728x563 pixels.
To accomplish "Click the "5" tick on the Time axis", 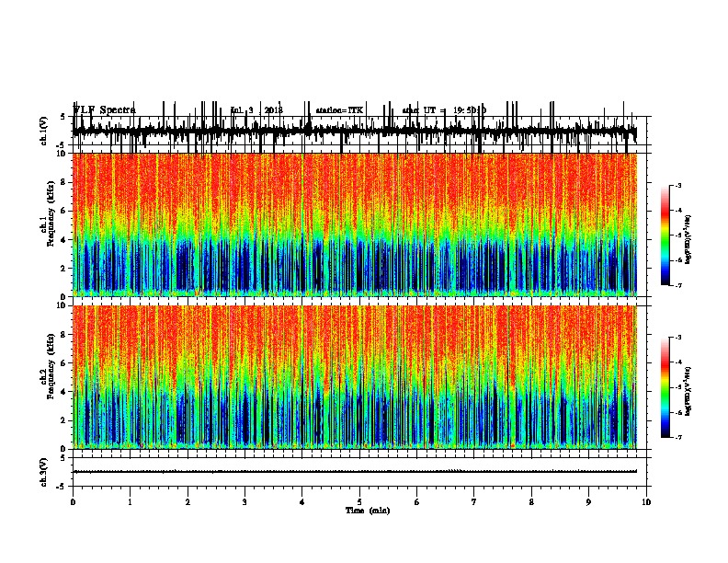I will [359, 501].
